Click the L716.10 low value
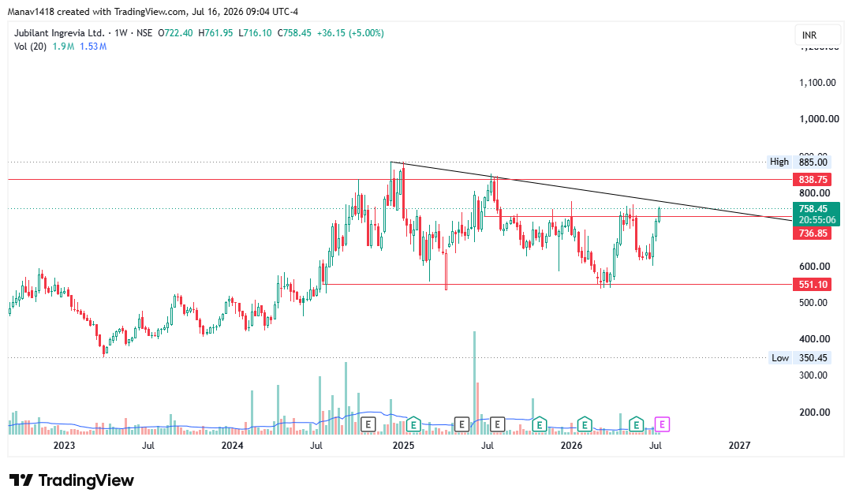 (x=255, y=33)
